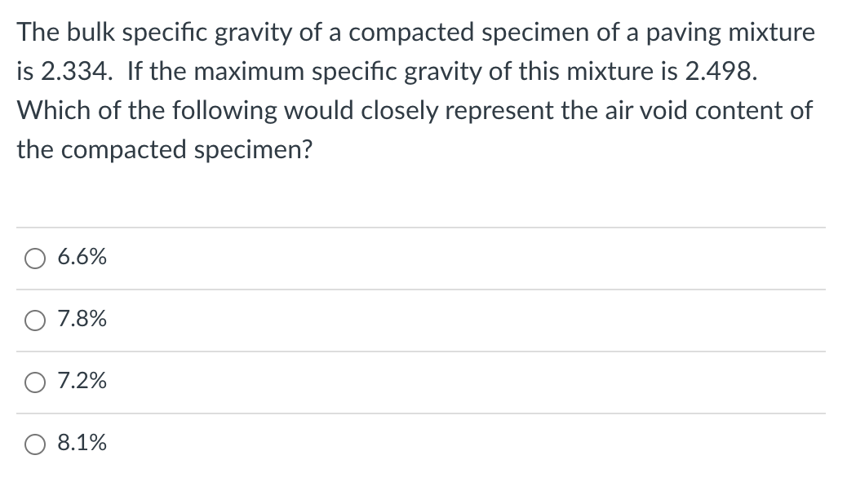
Task: Click the 8.1% answer label text
Action: (81, 444)
